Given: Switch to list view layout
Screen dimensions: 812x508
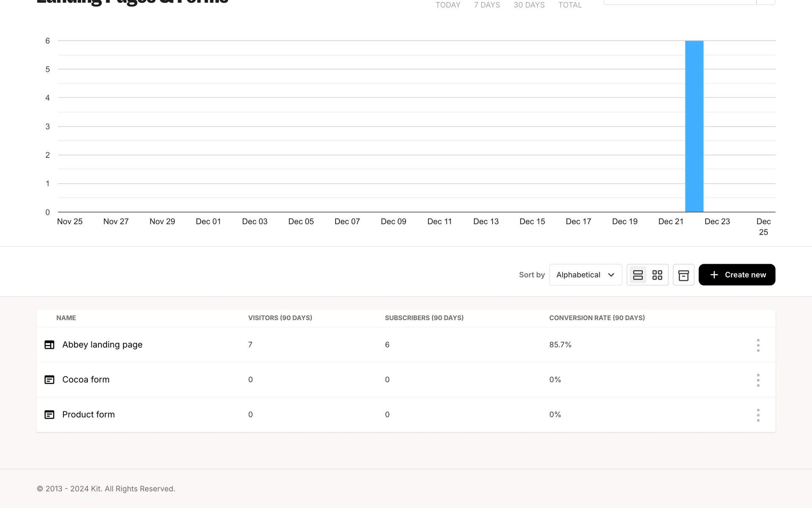Looking at the screenshot, I should [x=638, y=275].
